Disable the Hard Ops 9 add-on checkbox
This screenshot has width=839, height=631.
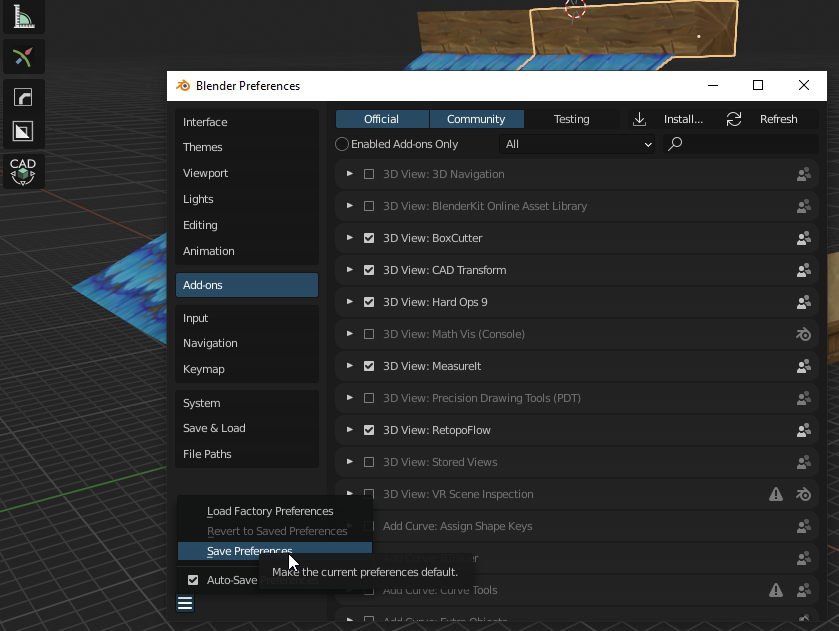(369, 302)
